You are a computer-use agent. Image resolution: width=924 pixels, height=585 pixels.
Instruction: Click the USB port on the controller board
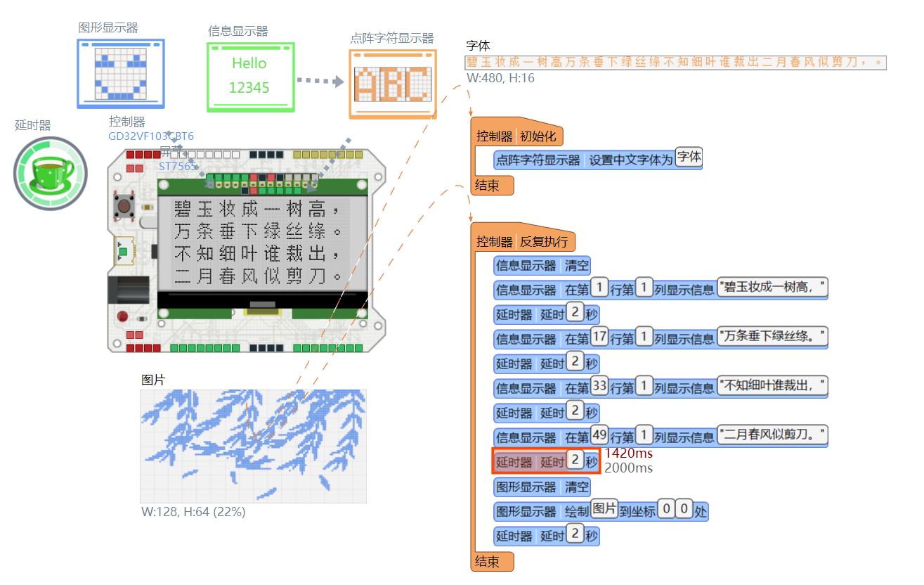pos(123,252)
